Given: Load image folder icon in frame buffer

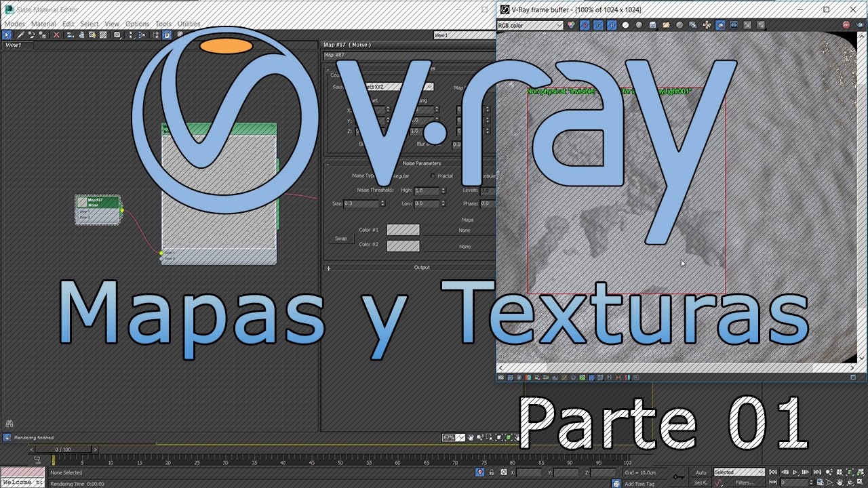Looking at the screenshot, I should (666, 25).
